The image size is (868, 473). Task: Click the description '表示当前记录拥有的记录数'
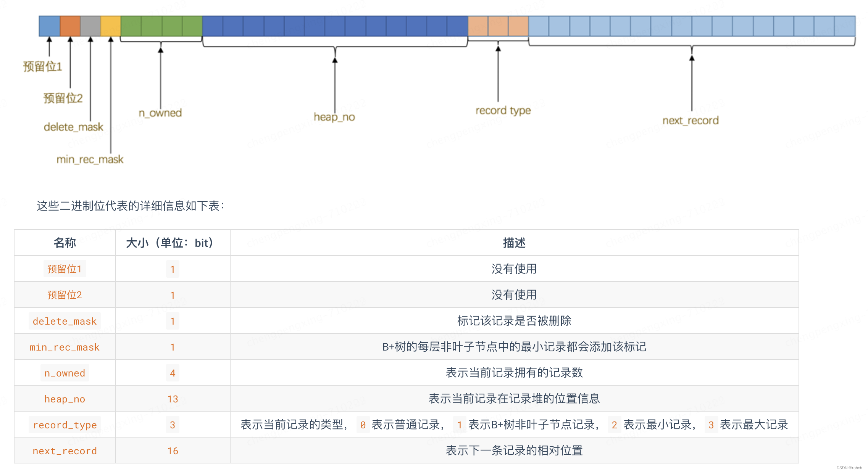coord(514,373)
